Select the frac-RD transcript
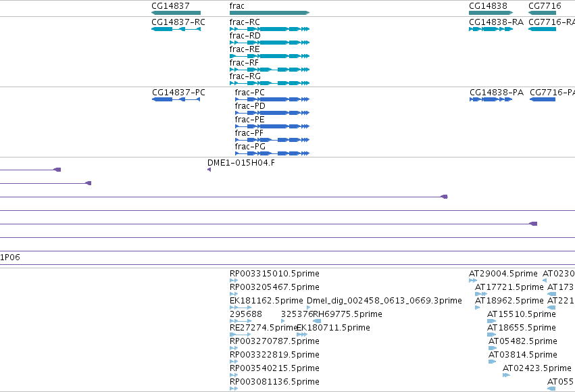This screenshot has height=392, width=575. coord(270,43)
